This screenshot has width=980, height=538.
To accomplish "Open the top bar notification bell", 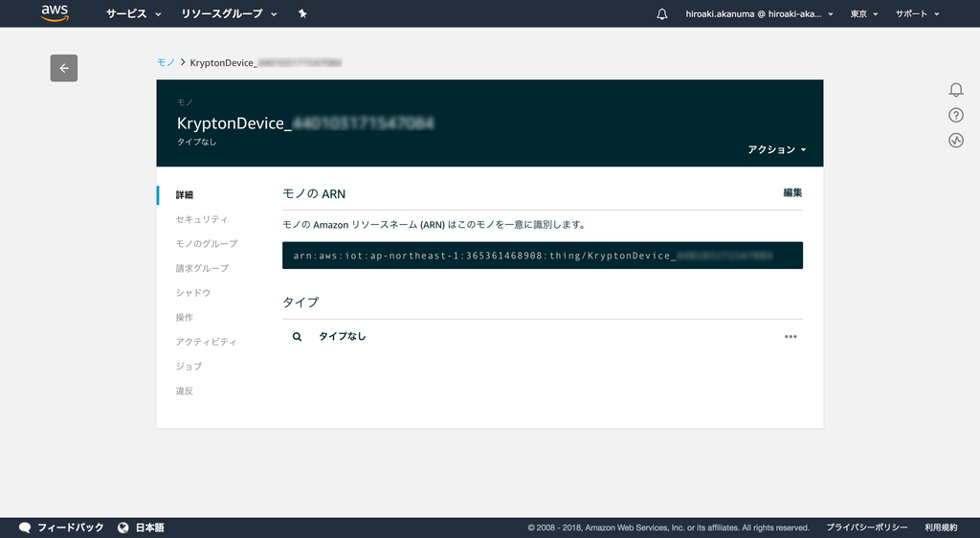I will 662,13.
